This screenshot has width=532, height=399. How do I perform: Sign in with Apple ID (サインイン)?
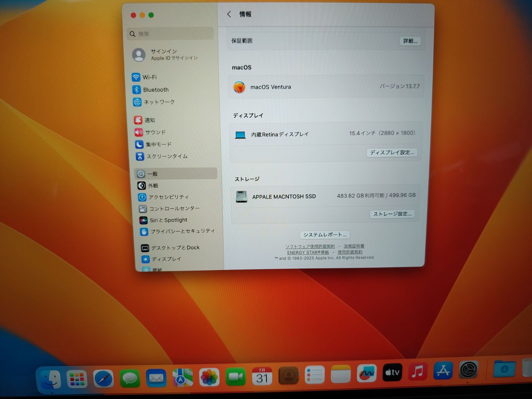pyautogui.click(x=165, y=55)
